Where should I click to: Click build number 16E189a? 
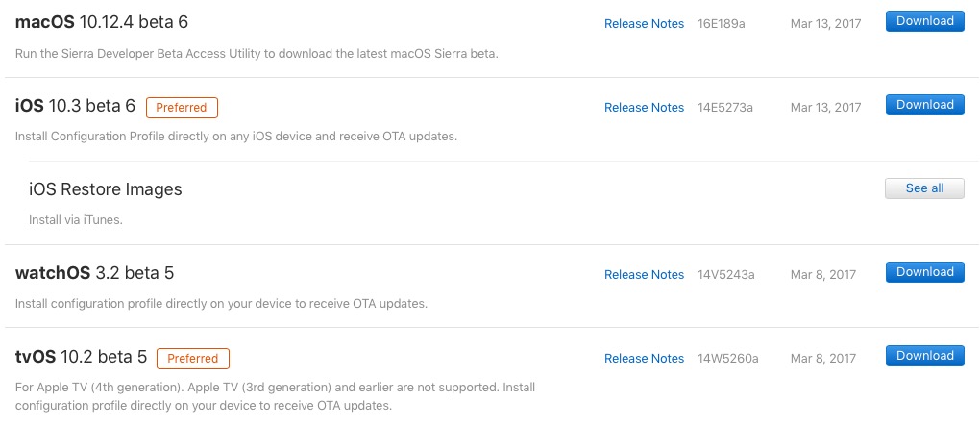coord(723,24)
